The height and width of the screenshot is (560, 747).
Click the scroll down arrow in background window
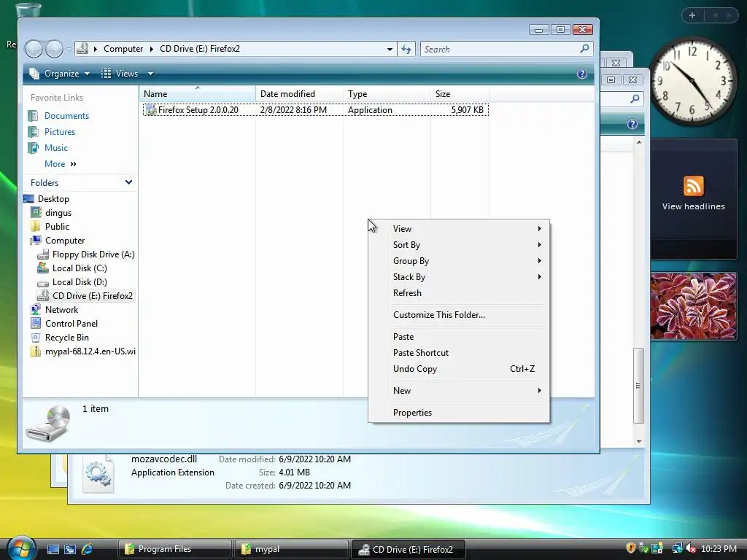tap(639, 441)
